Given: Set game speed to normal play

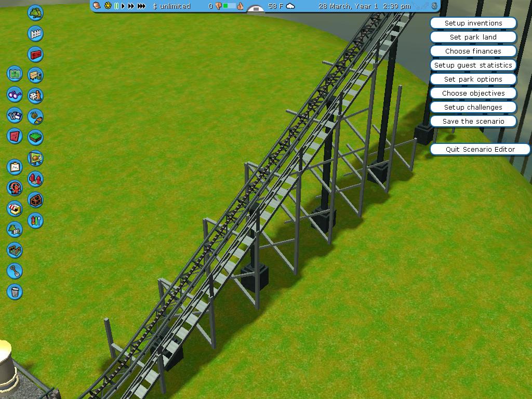Looking at the screenshot, I should [123, 6].
